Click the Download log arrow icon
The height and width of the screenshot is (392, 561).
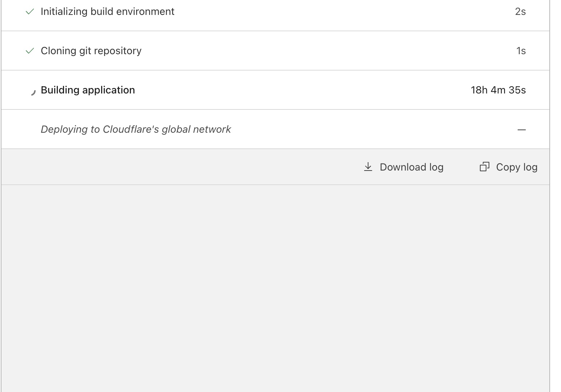368,167
